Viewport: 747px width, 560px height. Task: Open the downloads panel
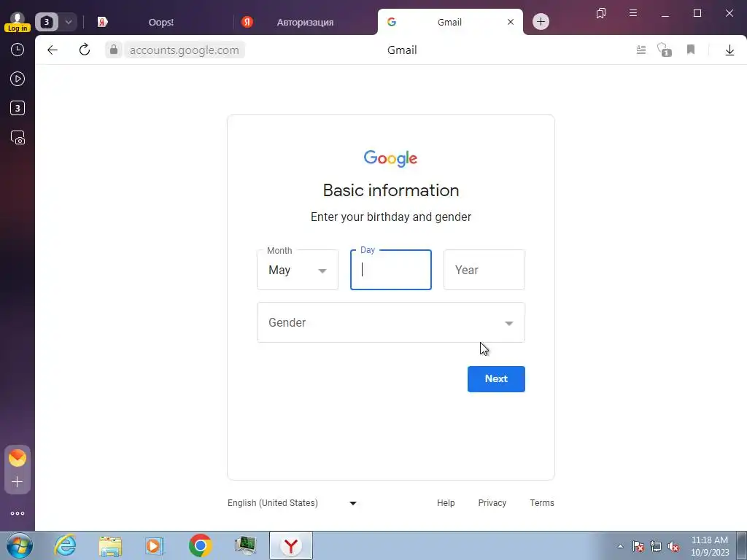[729, 50]
